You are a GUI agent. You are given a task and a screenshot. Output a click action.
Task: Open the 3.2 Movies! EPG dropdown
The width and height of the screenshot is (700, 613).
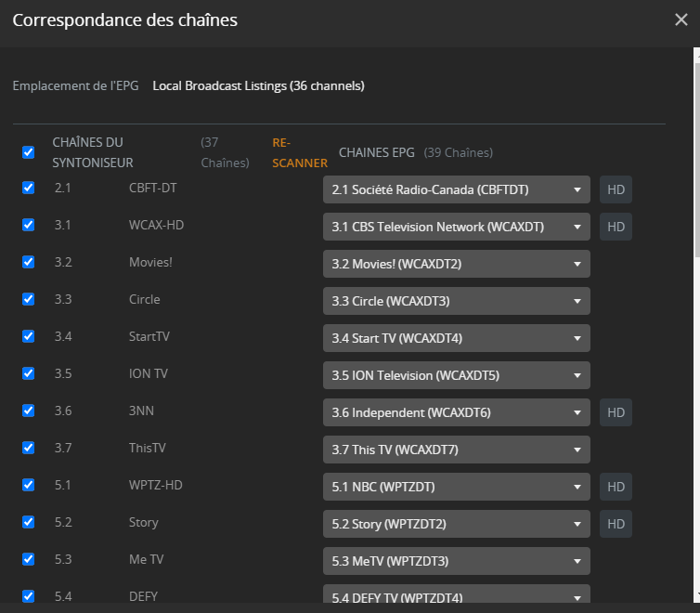[456, 264]
